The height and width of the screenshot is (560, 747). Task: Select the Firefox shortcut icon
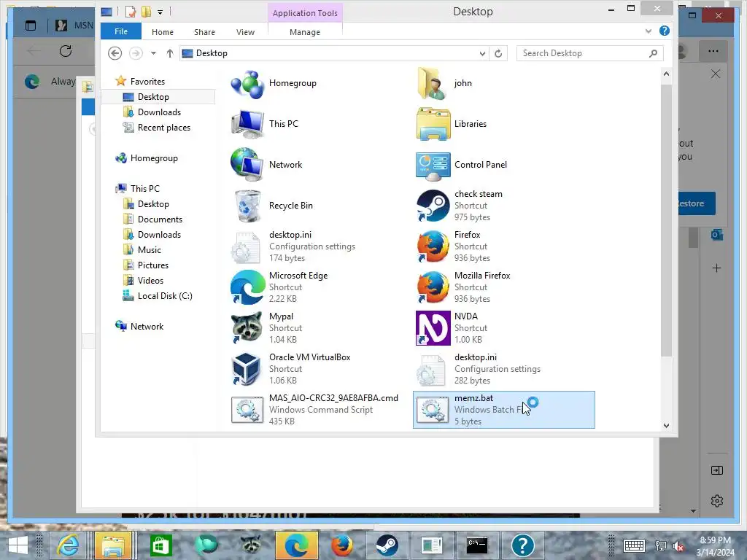coord(453,246)
